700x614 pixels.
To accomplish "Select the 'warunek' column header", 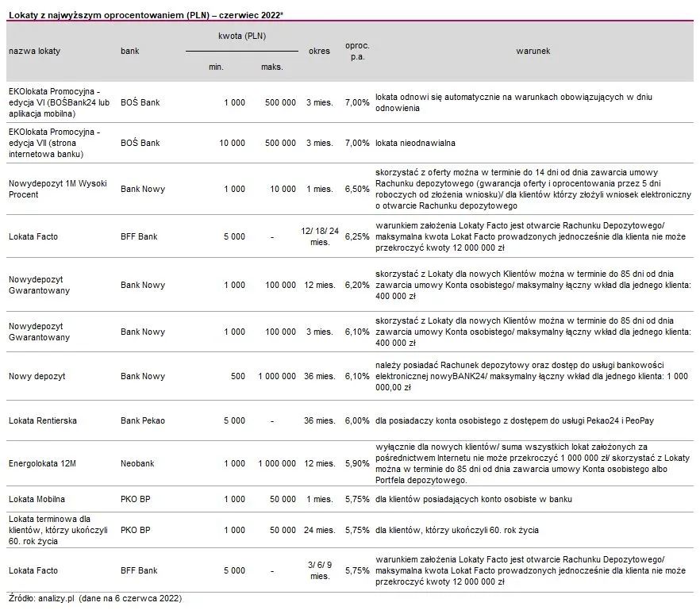I will (x=533, y=51).
